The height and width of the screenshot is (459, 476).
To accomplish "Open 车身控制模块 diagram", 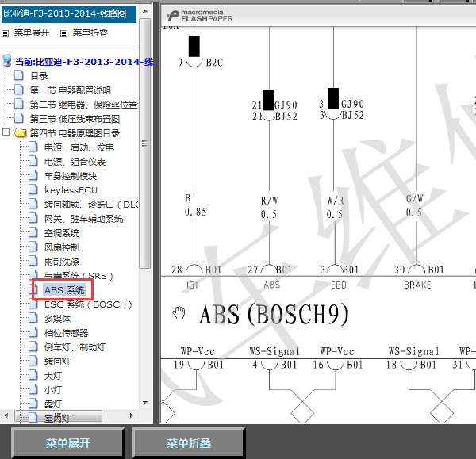I will [x=71, y=176].
